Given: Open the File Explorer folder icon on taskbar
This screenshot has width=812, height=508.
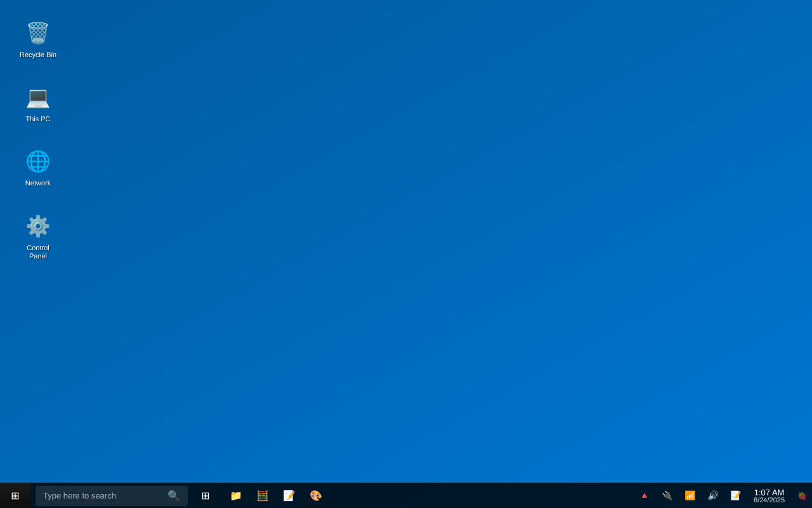Looking at the screenshot, I should point(235,495).
